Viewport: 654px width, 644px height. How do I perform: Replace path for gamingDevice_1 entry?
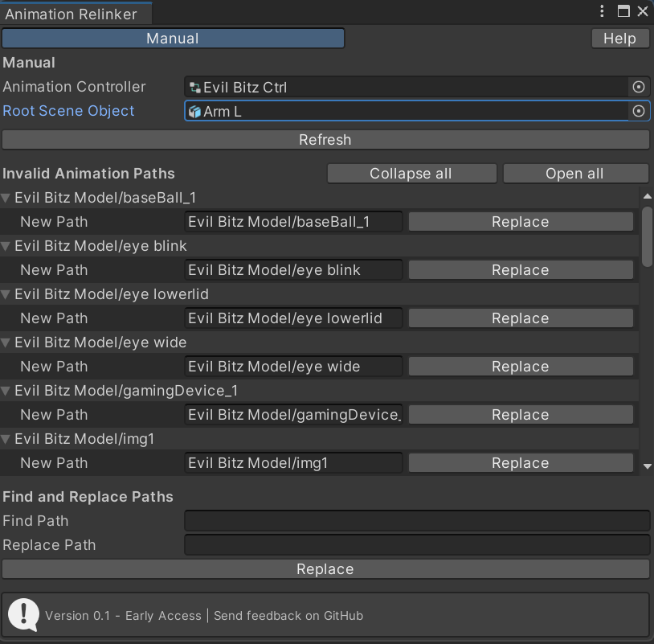(521, 414)
